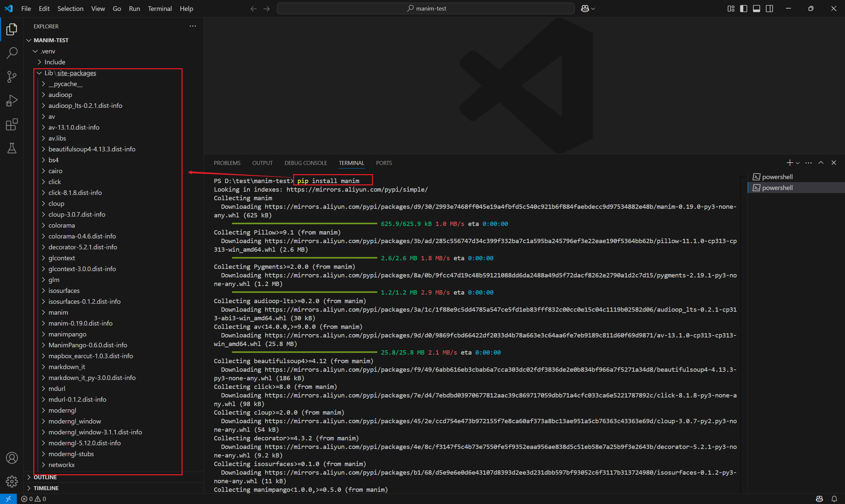
Task: Toggle the secondary side bar layout button
Action: 769,9
